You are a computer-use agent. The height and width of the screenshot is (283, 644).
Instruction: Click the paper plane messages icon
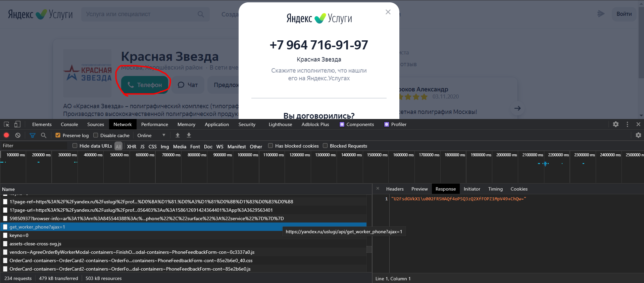point(601,14)
